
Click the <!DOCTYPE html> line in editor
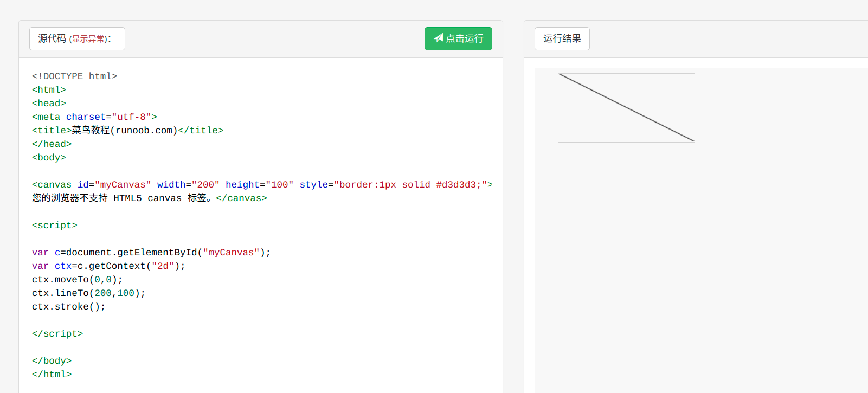coord(74,76)
